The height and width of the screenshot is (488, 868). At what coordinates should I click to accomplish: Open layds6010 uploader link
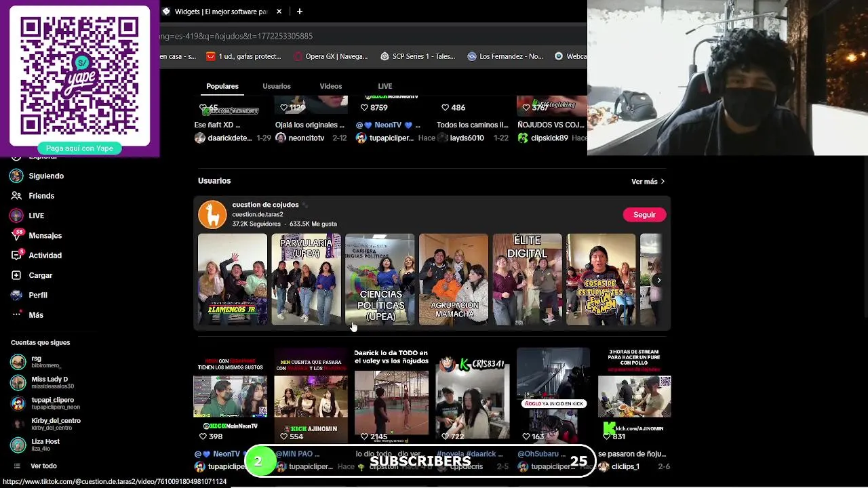pyautogui.click(x=467, y=138)
